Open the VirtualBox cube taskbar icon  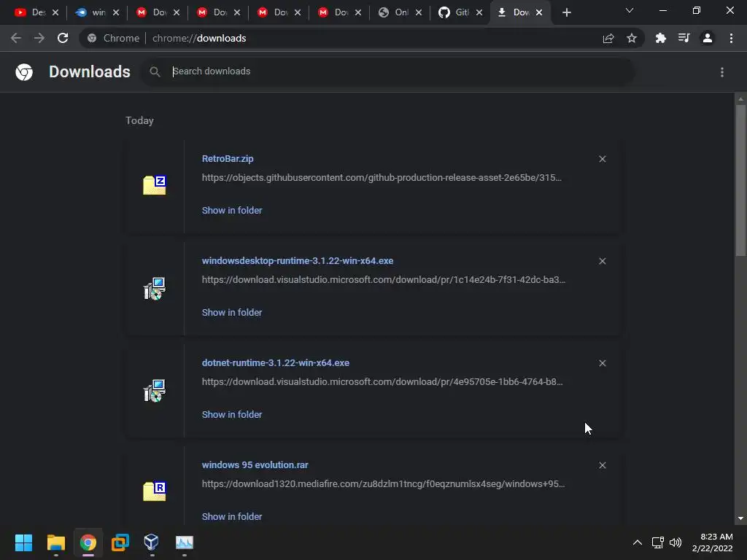152,542
